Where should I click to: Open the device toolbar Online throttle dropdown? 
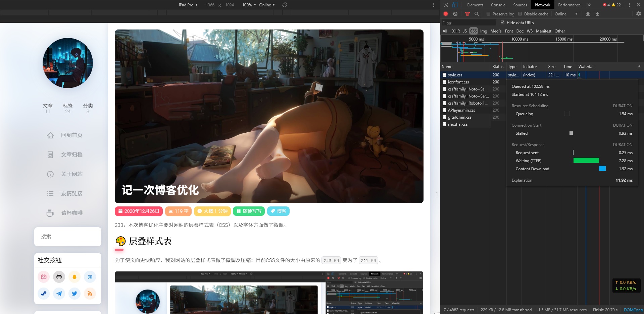(x=267, y=5)
